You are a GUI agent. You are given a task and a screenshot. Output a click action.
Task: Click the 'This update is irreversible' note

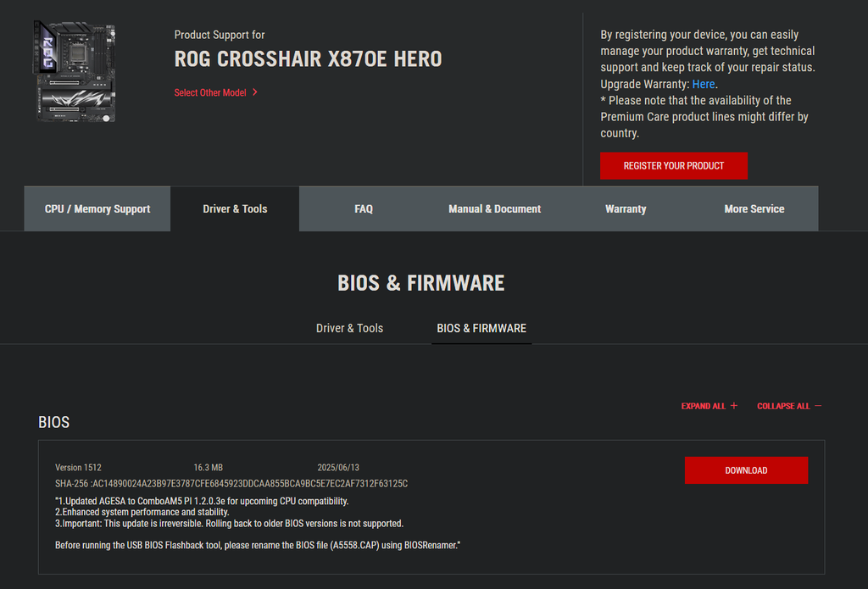point(229,523)
